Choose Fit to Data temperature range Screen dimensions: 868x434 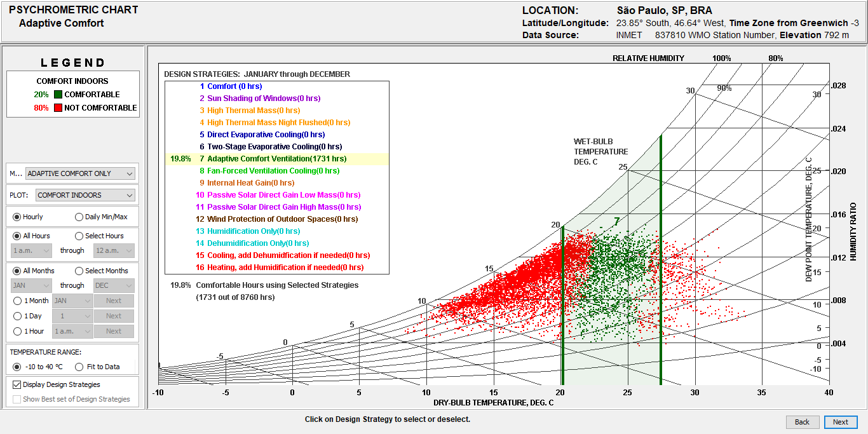(x=79, y=367)
